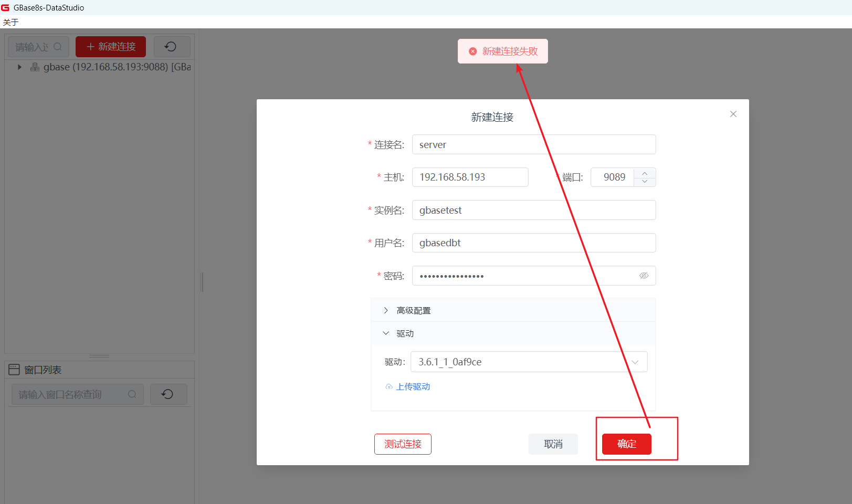This screenshot has height=504, width=852.
Task: Open the 驱动 version dropdown
Action: 529,362
